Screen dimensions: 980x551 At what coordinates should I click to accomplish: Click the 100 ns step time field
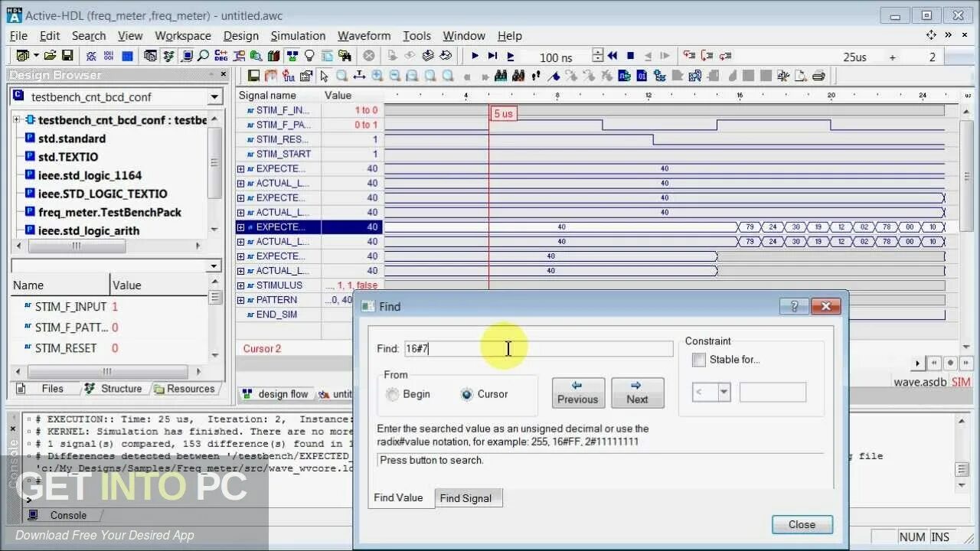click(555, 57)
